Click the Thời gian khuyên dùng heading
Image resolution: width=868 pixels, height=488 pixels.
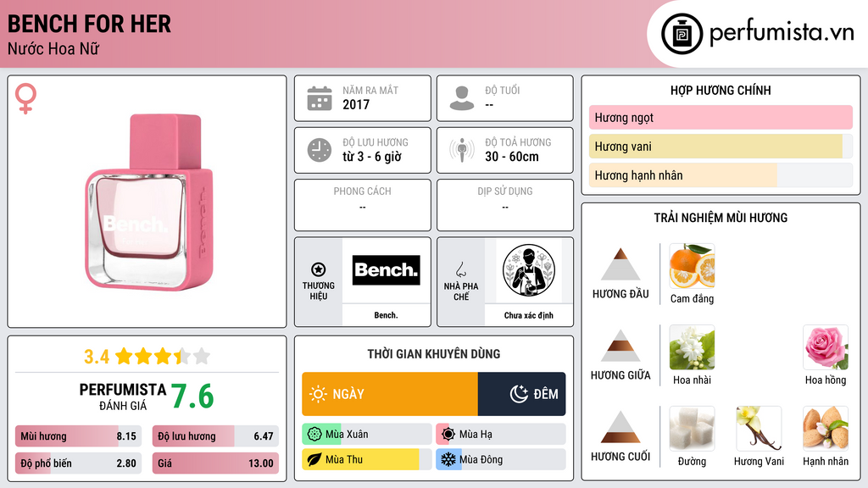(x=434, y=354)
